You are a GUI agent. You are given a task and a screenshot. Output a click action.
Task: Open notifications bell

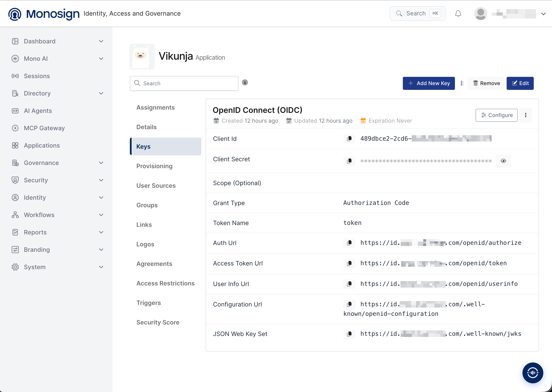point(458,13)
